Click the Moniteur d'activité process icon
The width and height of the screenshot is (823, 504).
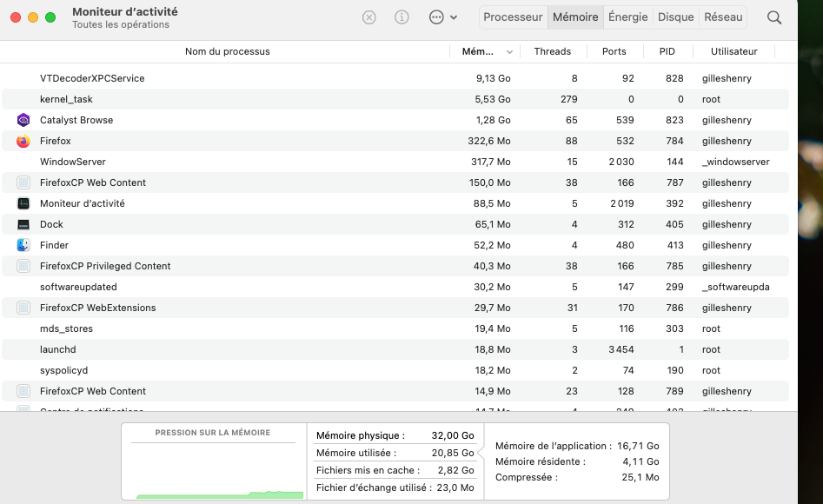(x=23, y=203)
